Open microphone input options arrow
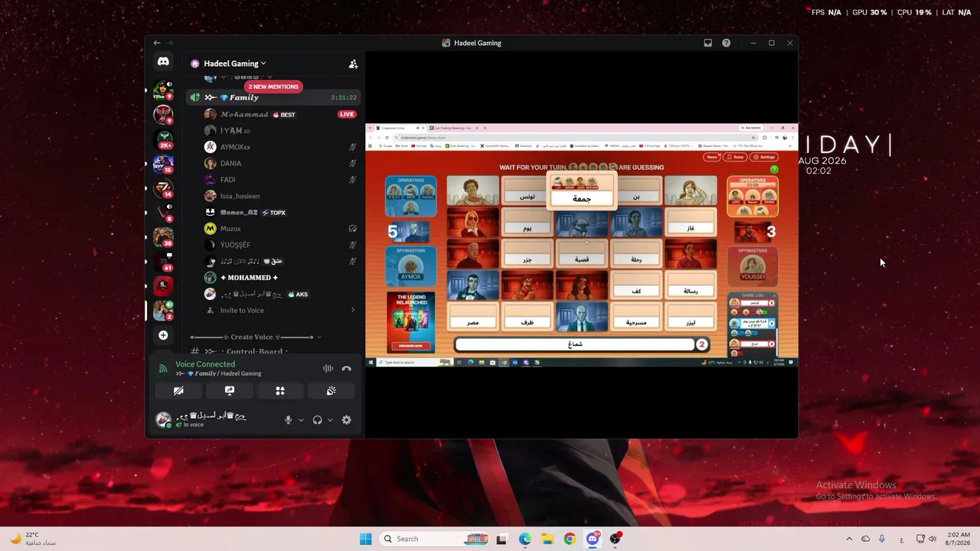Screen dimensions: 980x551 coord(301,420)
